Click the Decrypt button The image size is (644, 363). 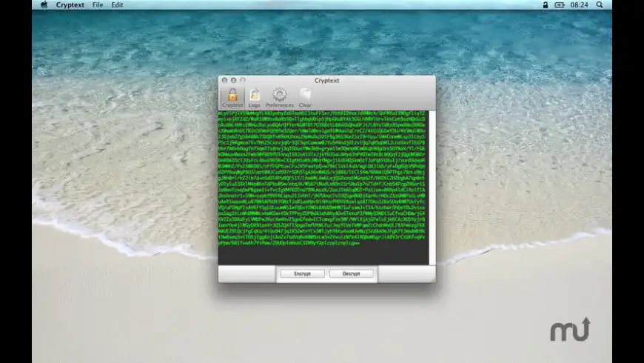351,274
